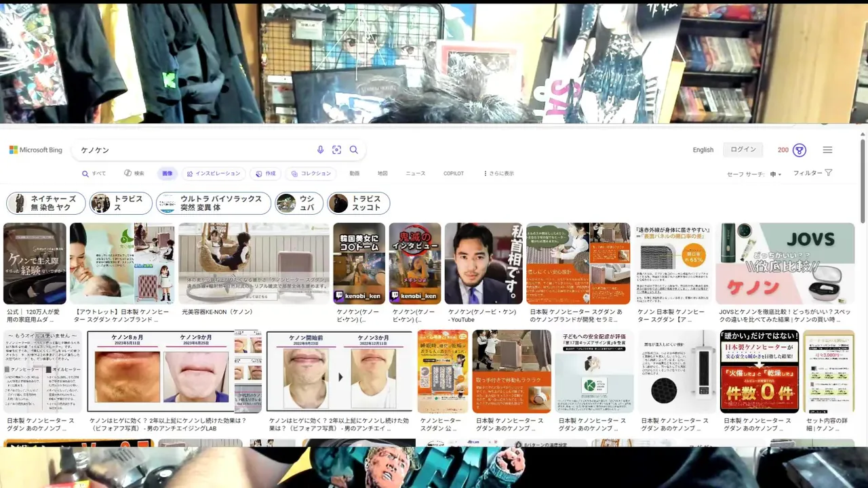Screen dimensions: 868x488
Task: Open the Rewards trophy icon
Action: [x=800, y=150]
